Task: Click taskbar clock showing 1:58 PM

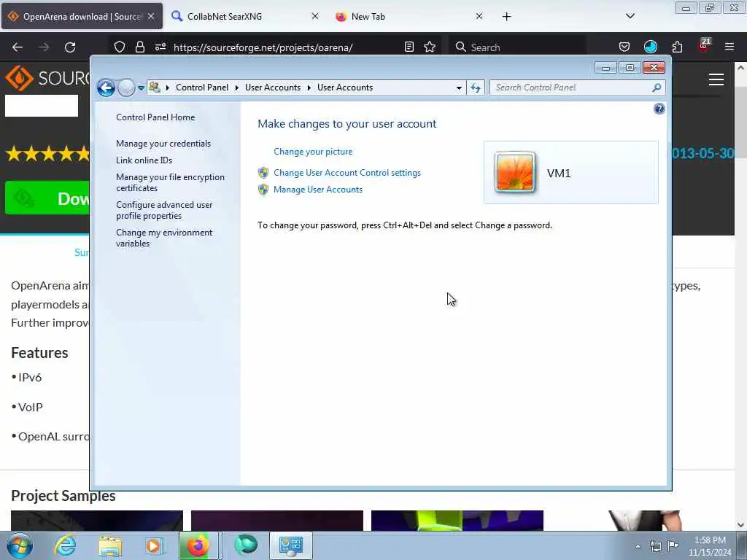Action: tap(710, 546)
